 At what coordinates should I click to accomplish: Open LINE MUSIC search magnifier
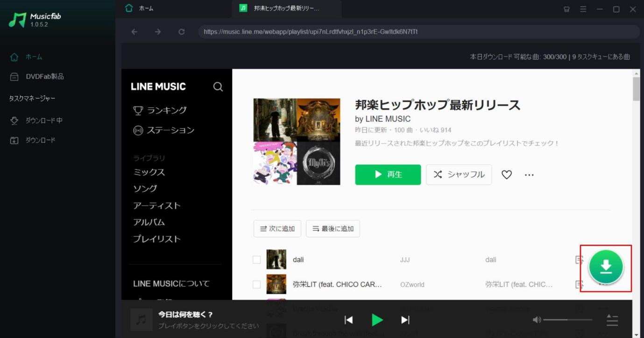pos(218,86)
